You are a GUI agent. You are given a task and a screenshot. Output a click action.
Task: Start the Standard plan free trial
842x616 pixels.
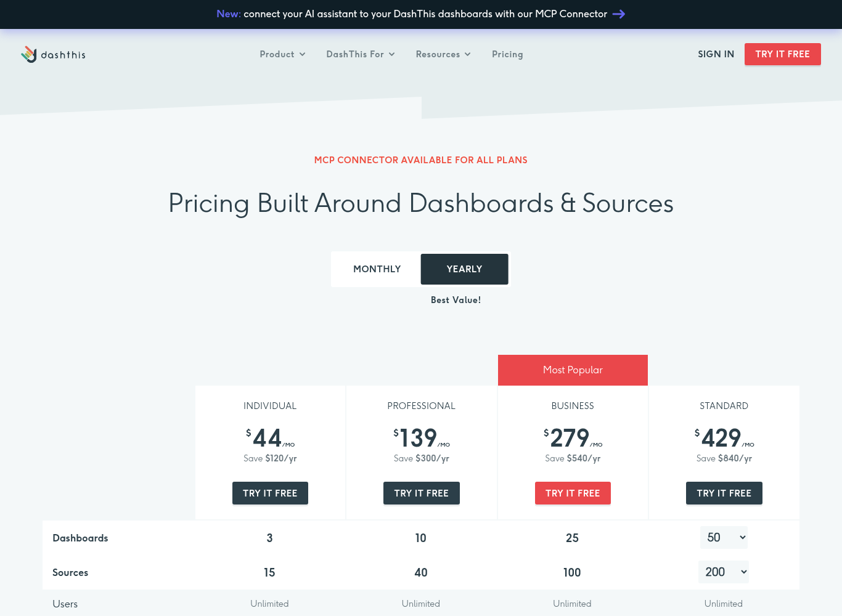pos(724,493)
